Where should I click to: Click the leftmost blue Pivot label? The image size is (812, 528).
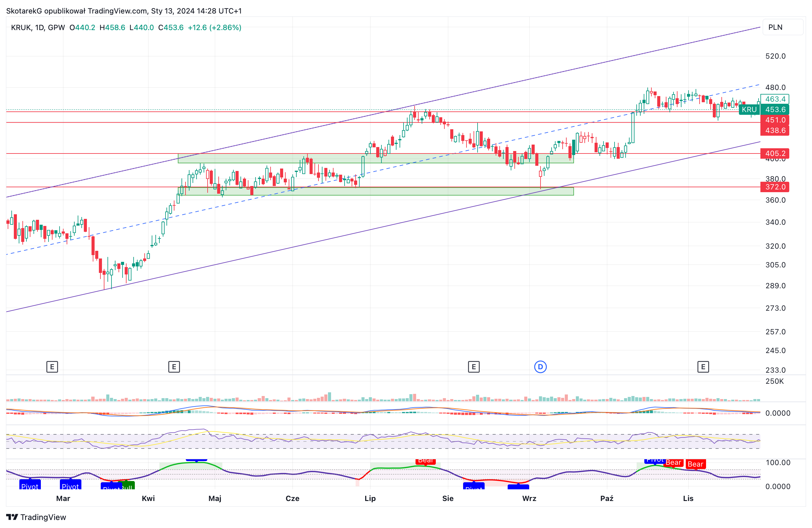pyautogui.click(x=30, y=485)
